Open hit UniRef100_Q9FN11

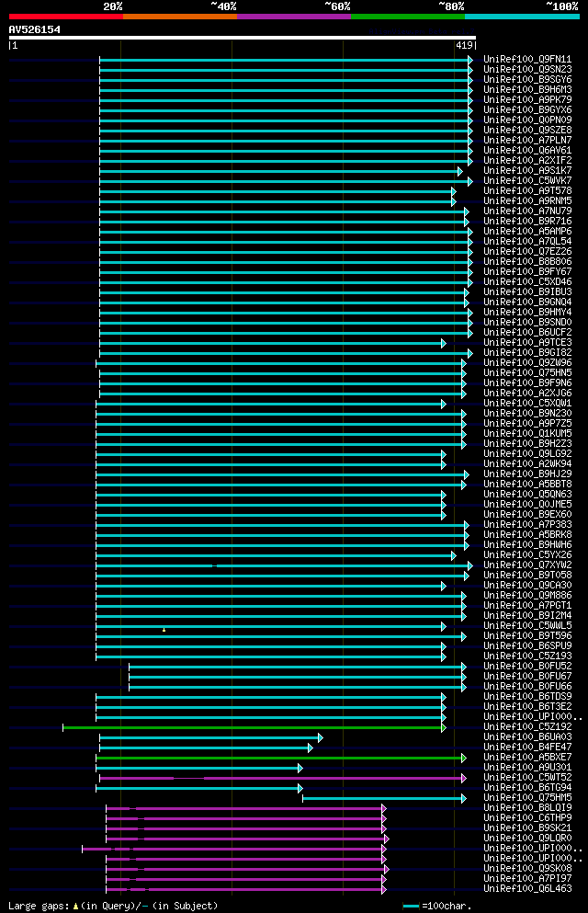[x=527, y=60]
